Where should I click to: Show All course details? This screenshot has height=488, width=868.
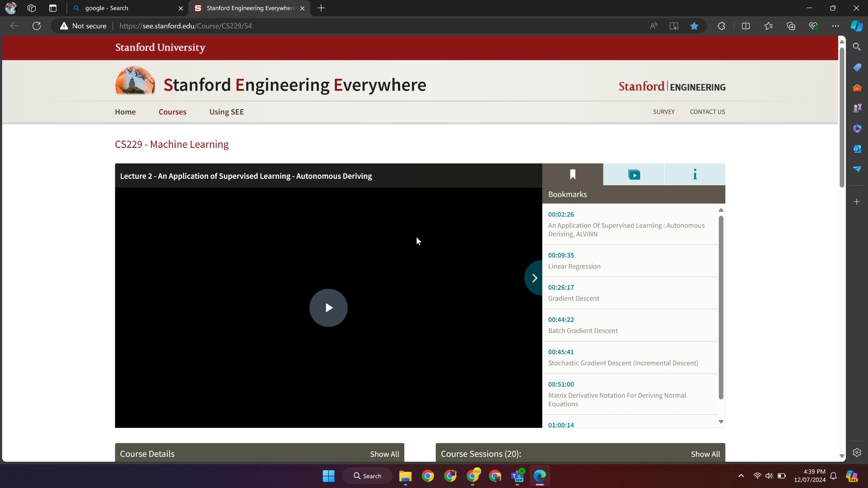point(384,454)
